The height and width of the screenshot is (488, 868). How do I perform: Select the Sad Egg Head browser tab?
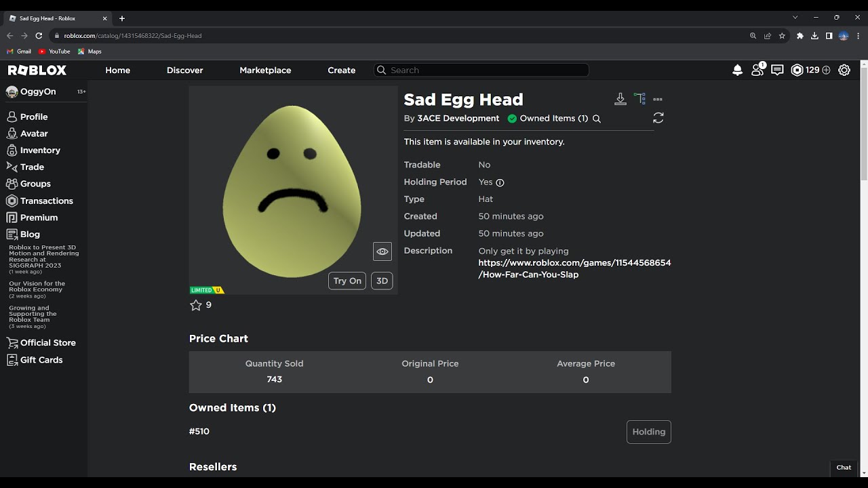(x=59, y=18)
